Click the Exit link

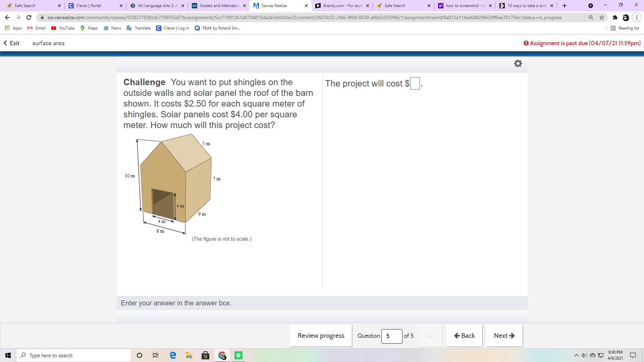[x=12, y=43]
